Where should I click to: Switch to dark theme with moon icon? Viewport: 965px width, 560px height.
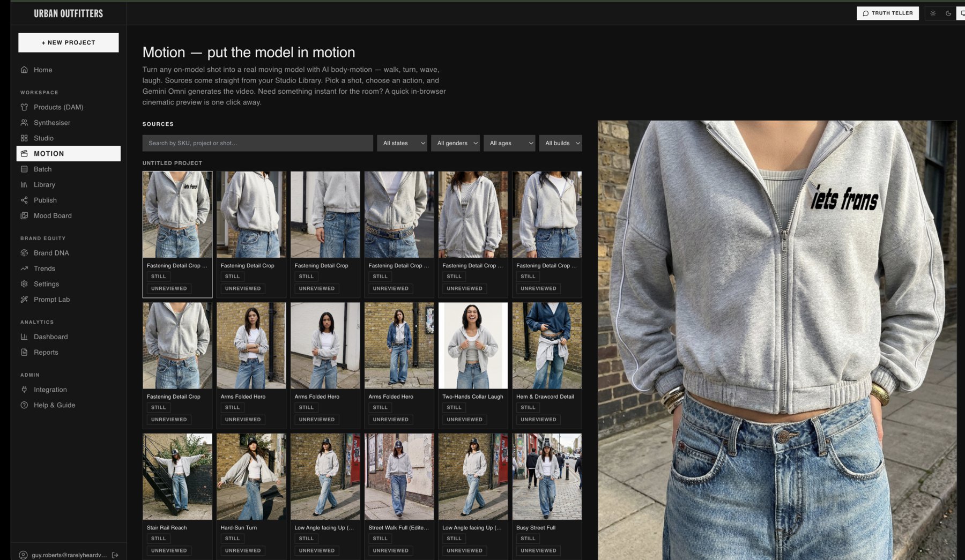tap(948, 13)
